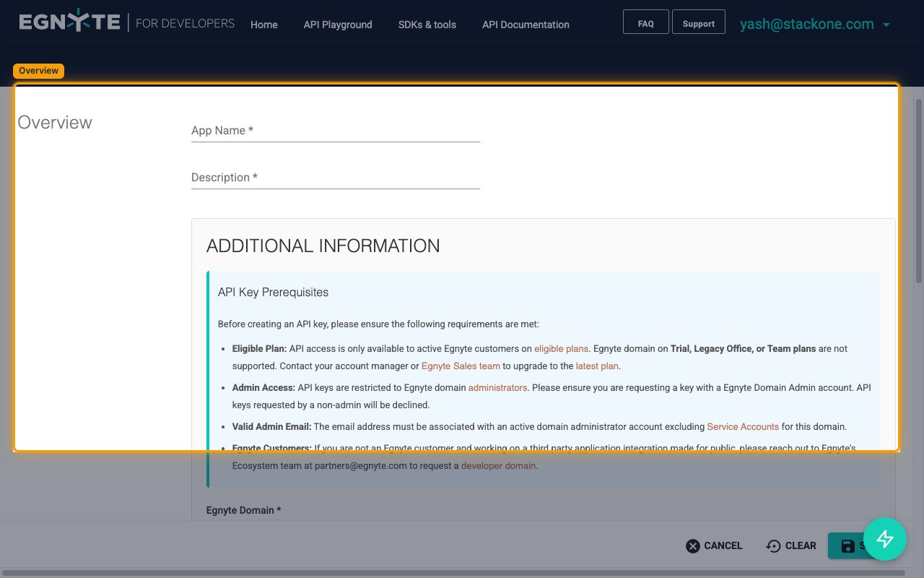Click the FOR DEVELOPERS header text
This screenshot has height=578, width=924.
click(185, 23)
